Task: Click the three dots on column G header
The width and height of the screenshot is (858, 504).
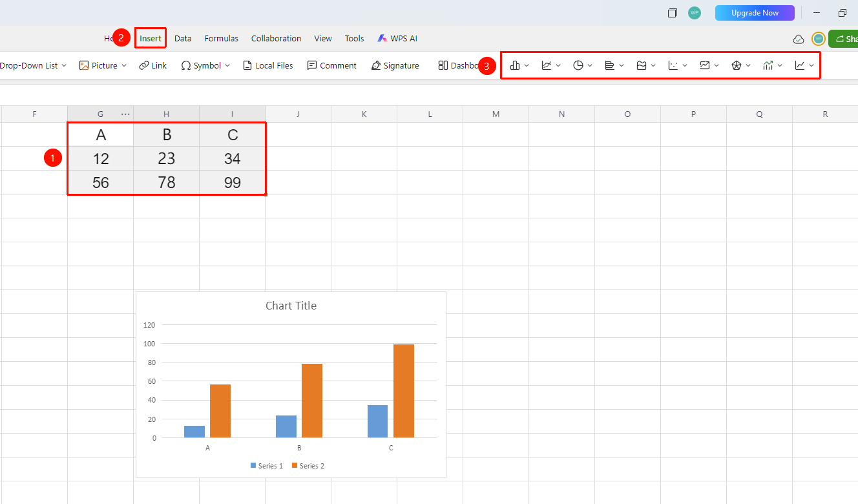Action: [x=125, y=114]
